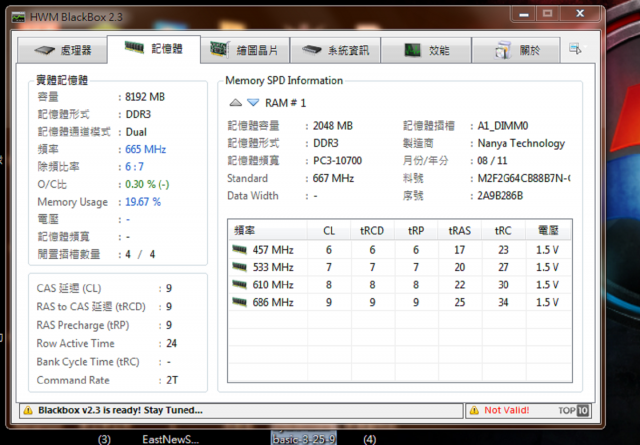This screenshot has height=445, width=640.
Task: Click RAM icon in the 533 MHz row
Action: tap(239, 267)
